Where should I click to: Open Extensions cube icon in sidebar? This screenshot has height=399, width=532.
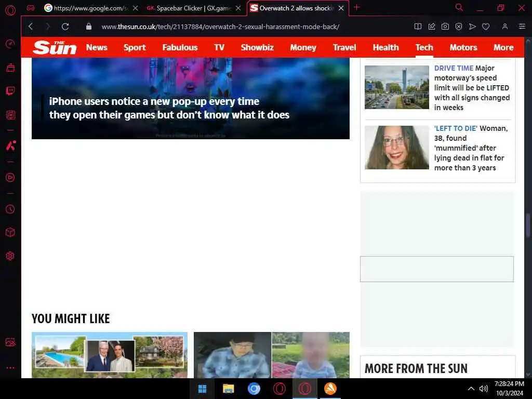[x=10, y=232]
